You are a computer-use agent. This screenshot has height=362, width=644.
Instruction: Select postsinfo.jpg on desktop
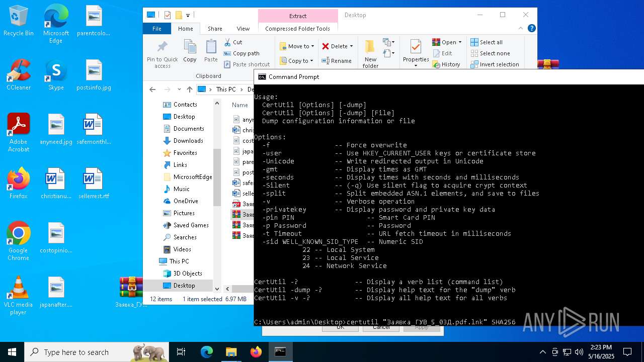click(94, 75)
